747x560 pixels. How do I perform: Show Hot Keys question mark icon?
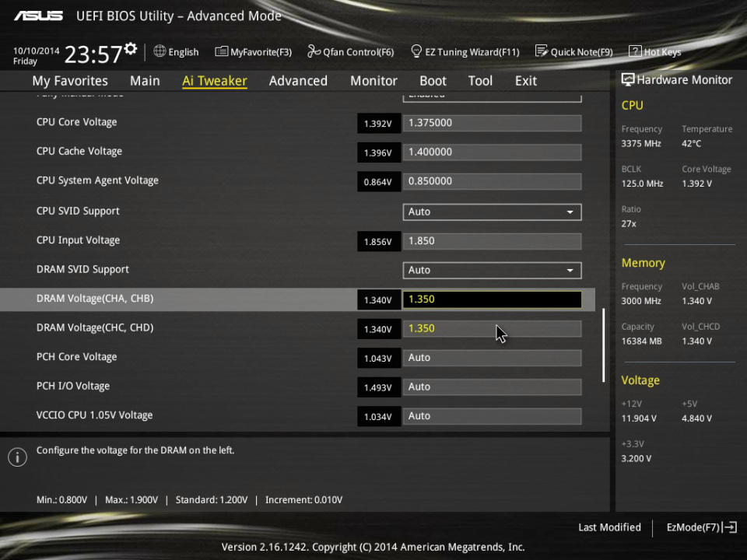[635, 51]
